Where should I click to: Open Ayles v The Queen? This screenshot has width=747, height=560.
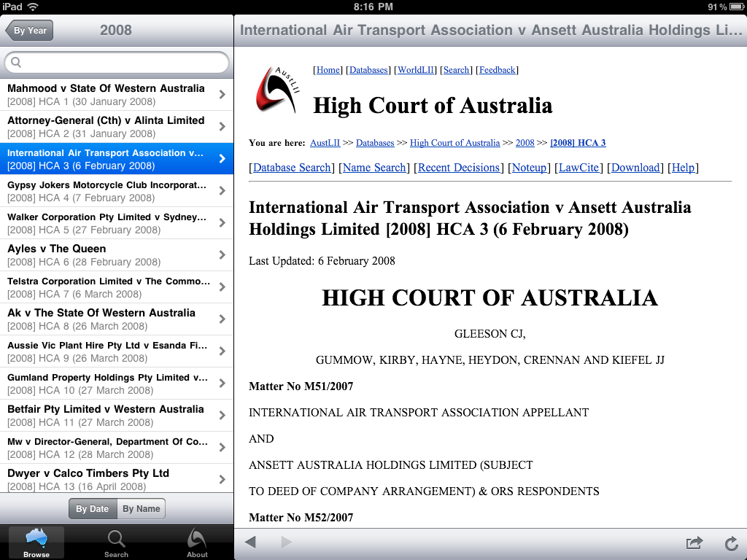click(116, 255)
